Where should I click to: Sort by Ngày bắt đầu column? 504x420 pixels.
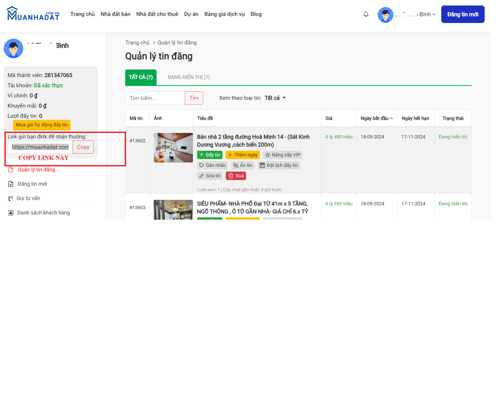tap(377, 118)
